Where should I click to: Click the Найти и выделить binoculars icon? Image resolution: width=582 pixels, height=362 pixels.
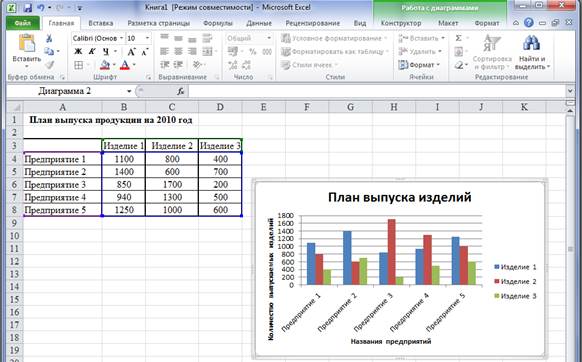coord(531,43)
